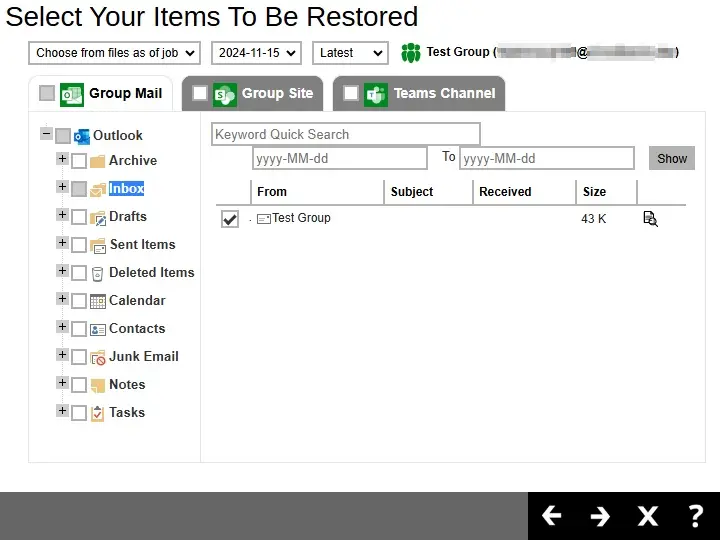Click the Group Mail Outlook icon on tab
This screenshot has width=720, height=540.
[72, 94]
